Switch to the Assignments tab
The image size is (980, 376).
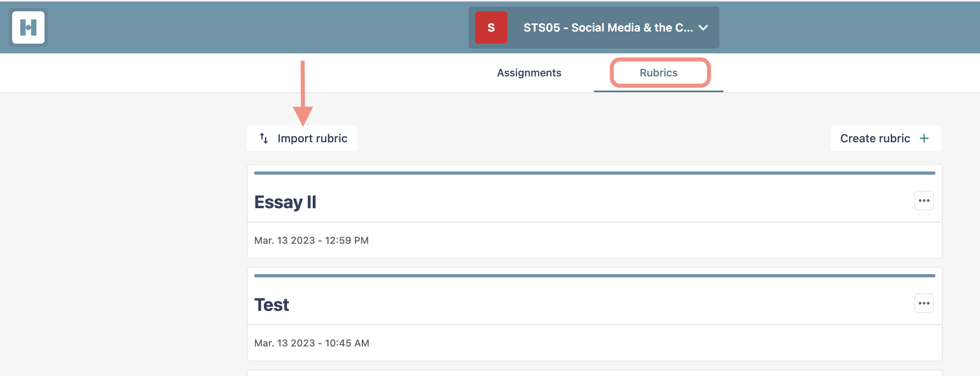[529, 73]
